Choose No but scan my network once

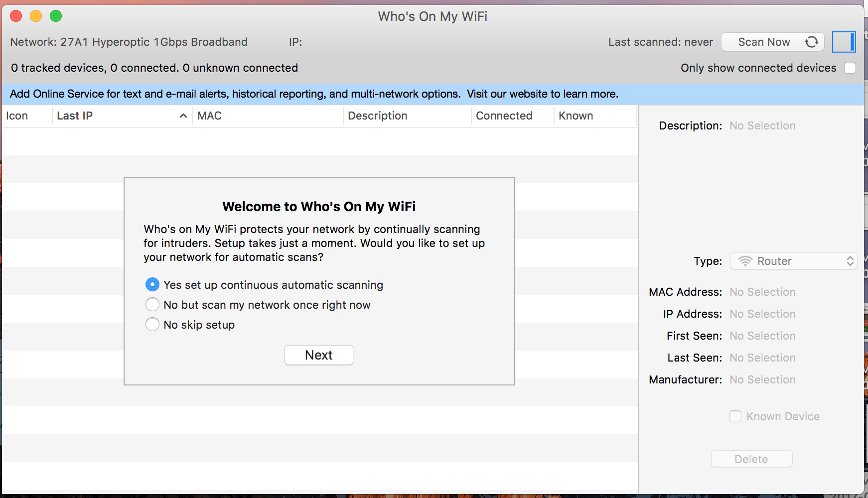click(x=152, y=304)
